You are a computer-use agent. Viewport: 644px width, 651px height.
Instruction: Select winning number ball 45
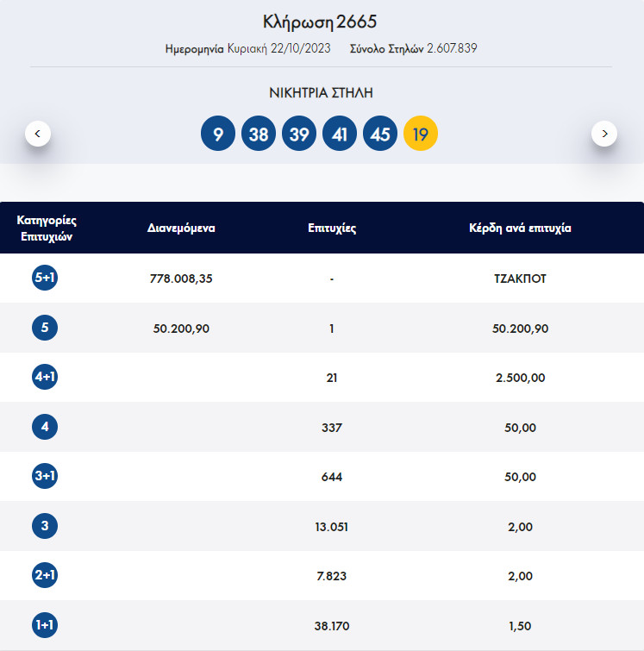pos(380,135)
